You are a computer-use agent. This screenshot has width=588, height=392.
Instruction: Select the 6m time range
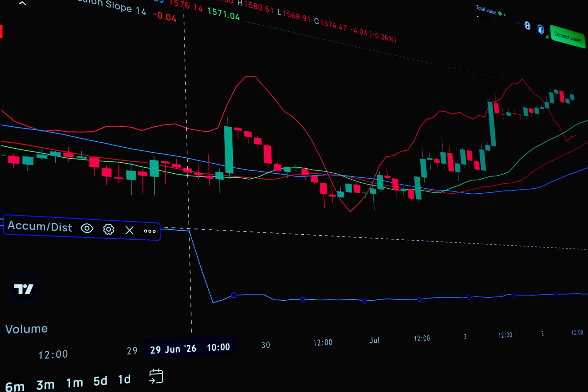[15, 387]
